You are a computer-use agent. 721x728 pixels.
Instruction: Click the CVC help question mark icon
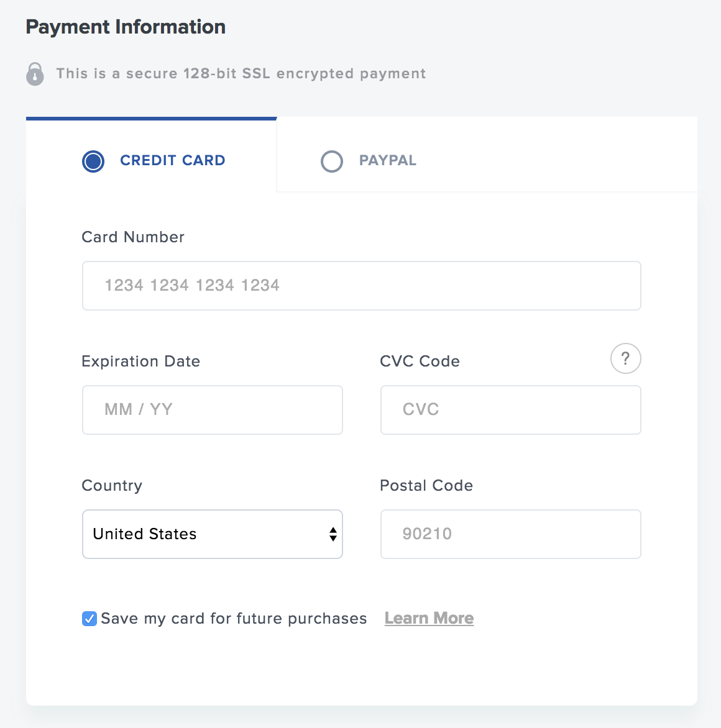(x=625, y=358)
